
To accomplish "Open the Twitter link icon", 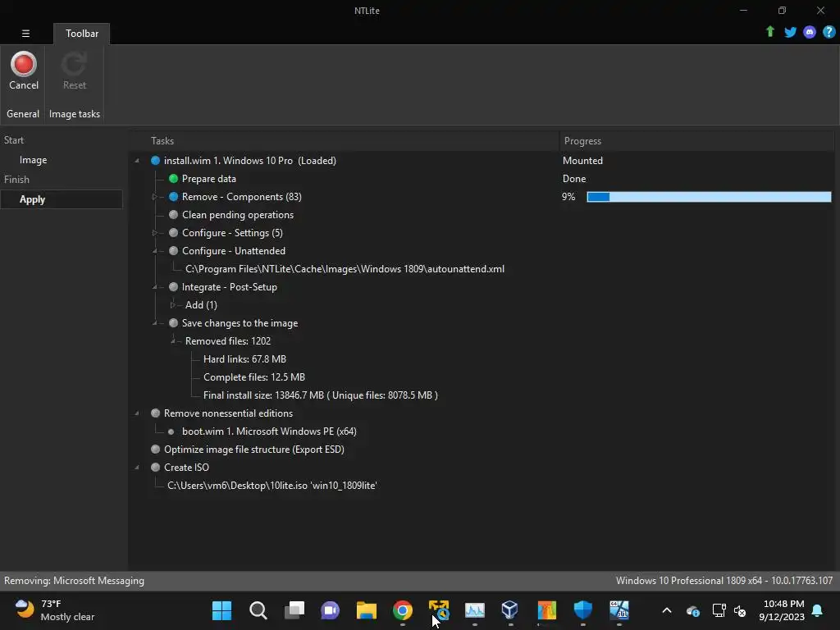I will tap(790, 32).
